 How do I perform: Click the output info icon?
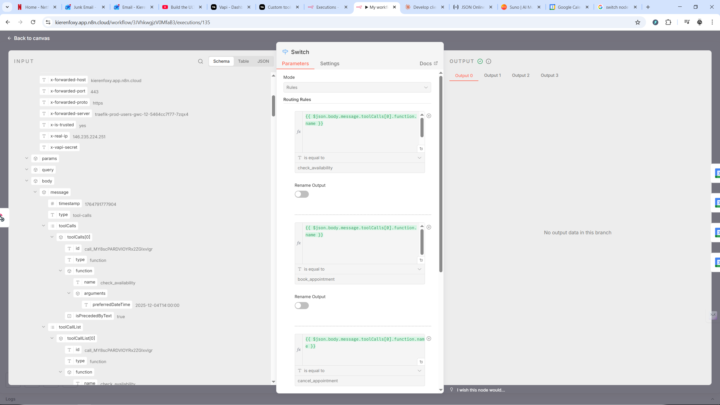click(489, 61)
